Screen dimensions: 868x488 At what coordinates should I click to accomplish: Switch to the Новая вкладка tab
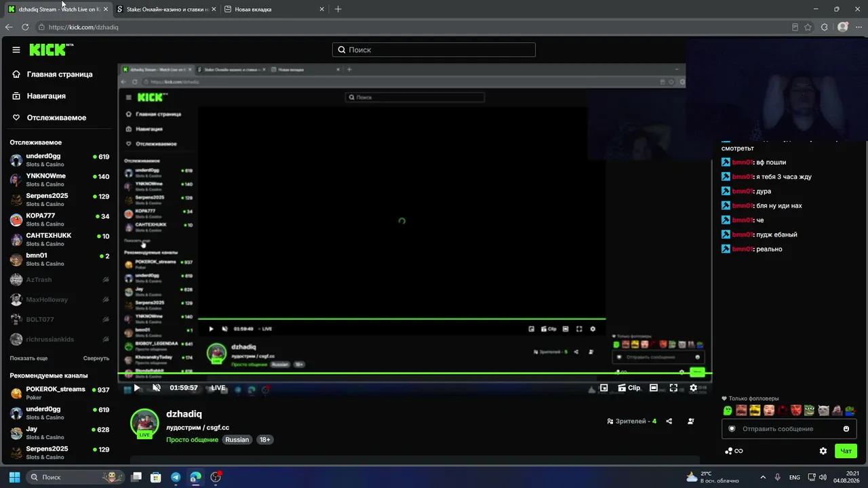click(275, 9)
